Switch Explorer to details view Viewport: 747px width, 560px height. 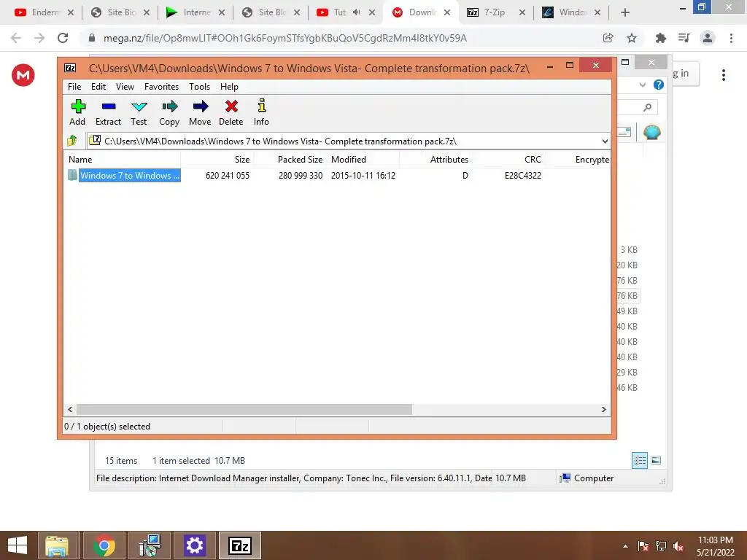[x=640, y=461]
